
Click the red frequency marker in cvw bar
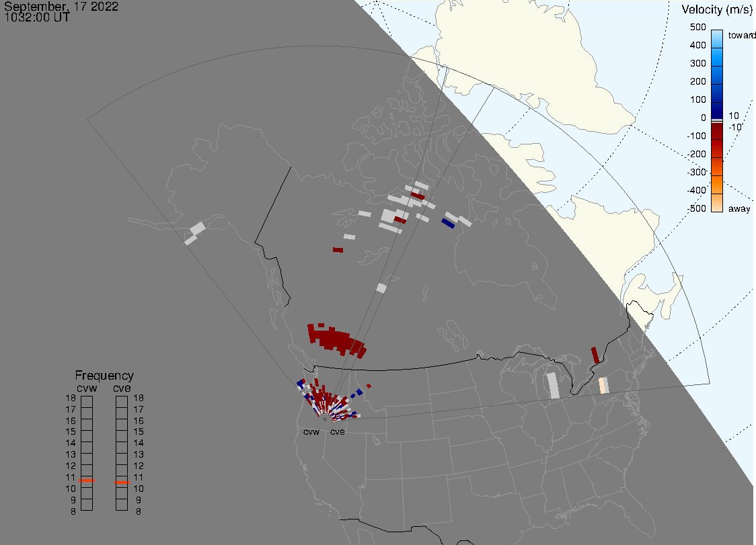pyautogui.click(x=87, y=480)
